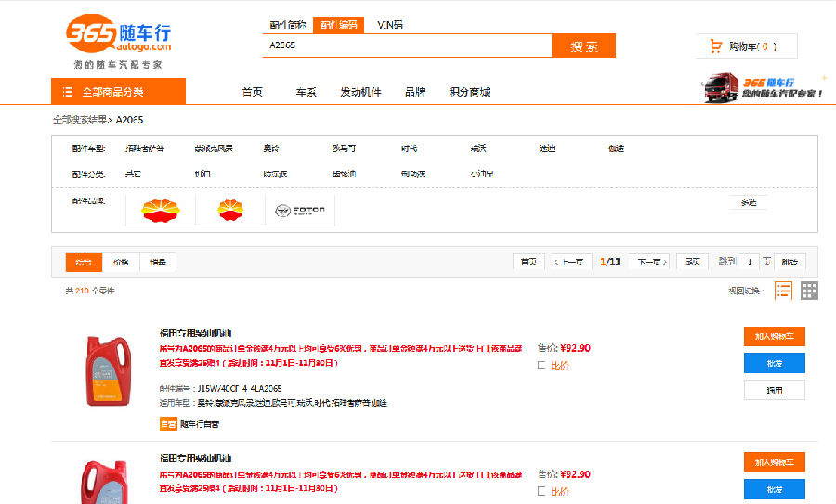836x504 pixels.
Task: Switch to list view icon
Action: click(x=783, y=291)
